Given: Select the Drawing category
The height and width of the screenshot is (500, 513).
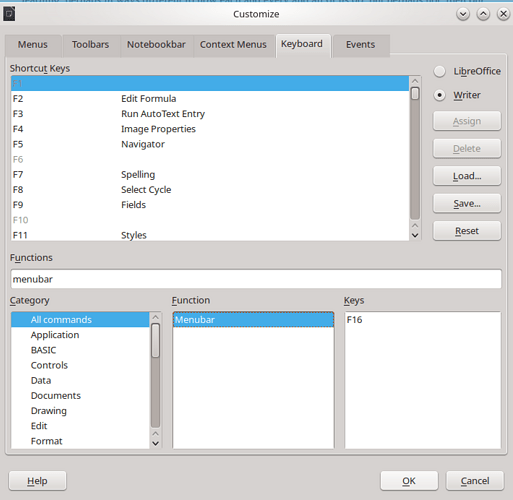Looking at the screenshot, I should (80, 411).
